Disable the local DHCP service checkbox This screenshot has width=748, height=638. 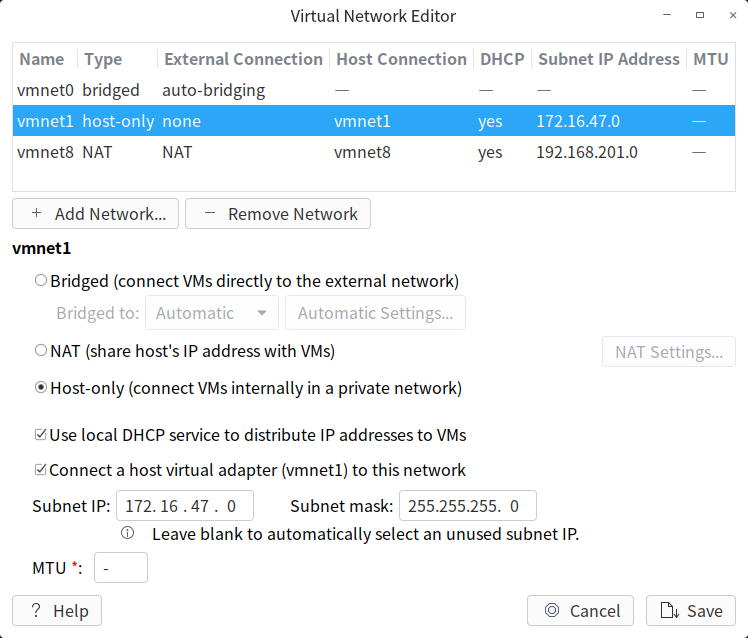click(41, 436)
